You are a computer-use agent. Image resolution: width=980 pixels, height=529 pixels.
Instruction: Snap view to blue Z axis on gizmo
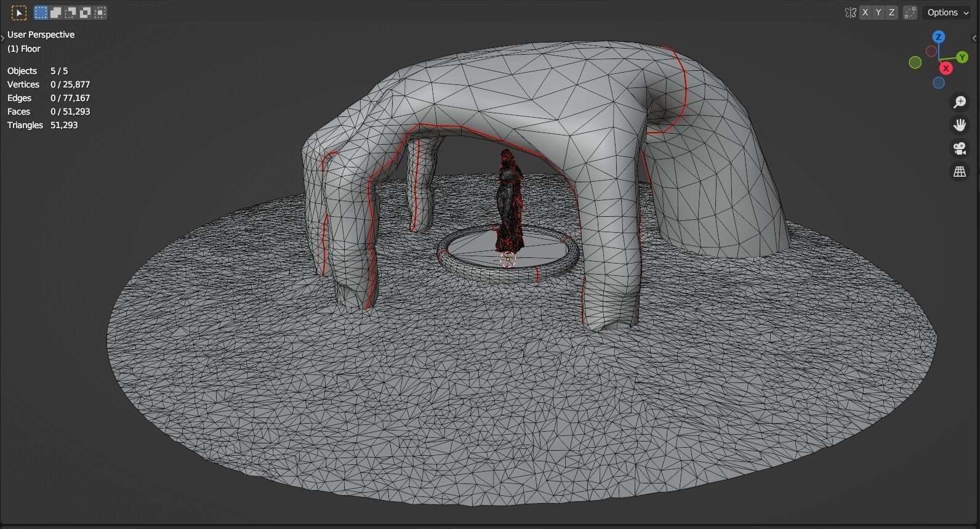(x=938, y=37)
